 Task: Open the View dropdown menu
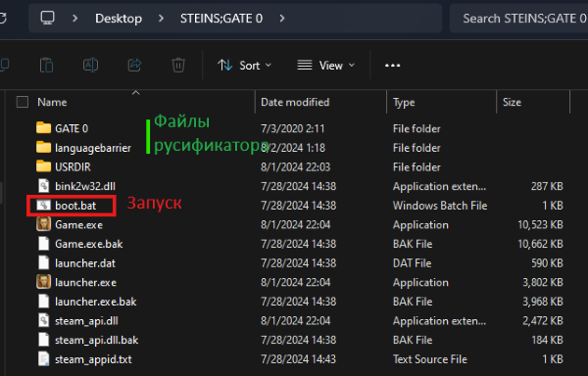click(325, 66)
